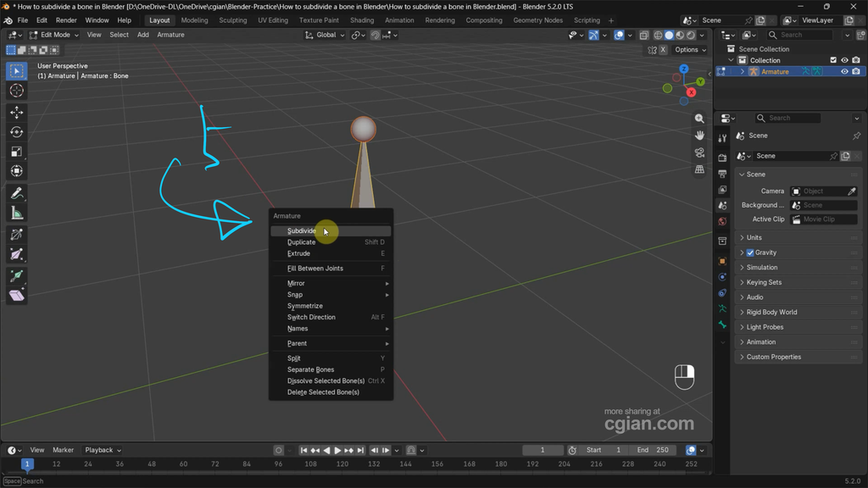
Task: Toggle Collection visibility eye icon
Action: pos(845,60)
